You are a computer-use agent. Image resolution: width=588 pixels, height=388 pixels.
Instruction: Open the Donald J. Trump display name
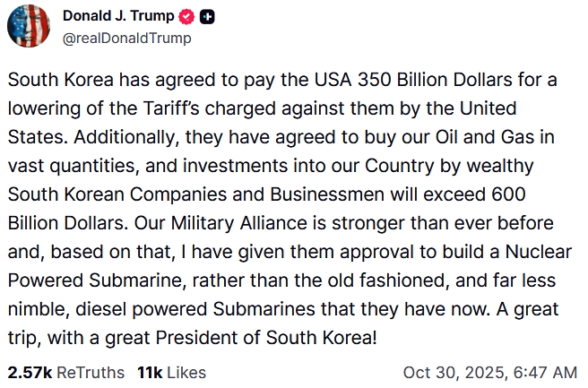point(118,17)
